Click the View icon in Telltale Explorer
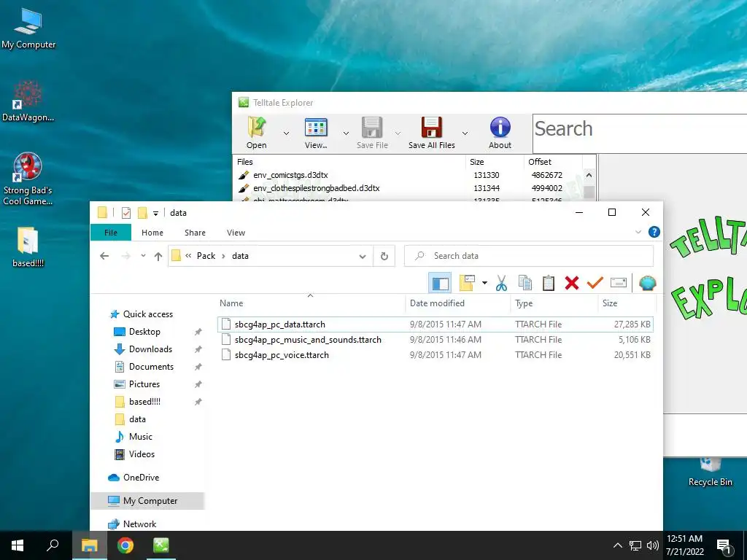Image resolution: width=747 pixels, height=560 pixels. pos(316,127)
